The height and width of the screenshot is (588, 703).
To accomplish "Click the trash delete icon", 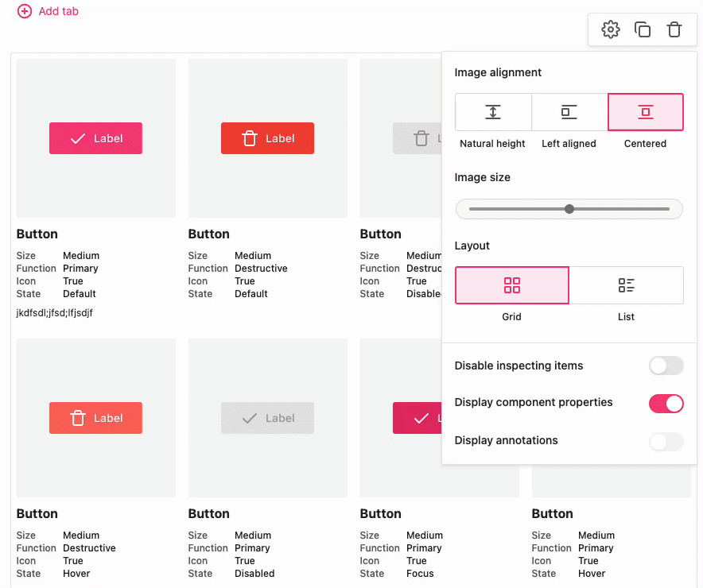I will tap(674, 29).
